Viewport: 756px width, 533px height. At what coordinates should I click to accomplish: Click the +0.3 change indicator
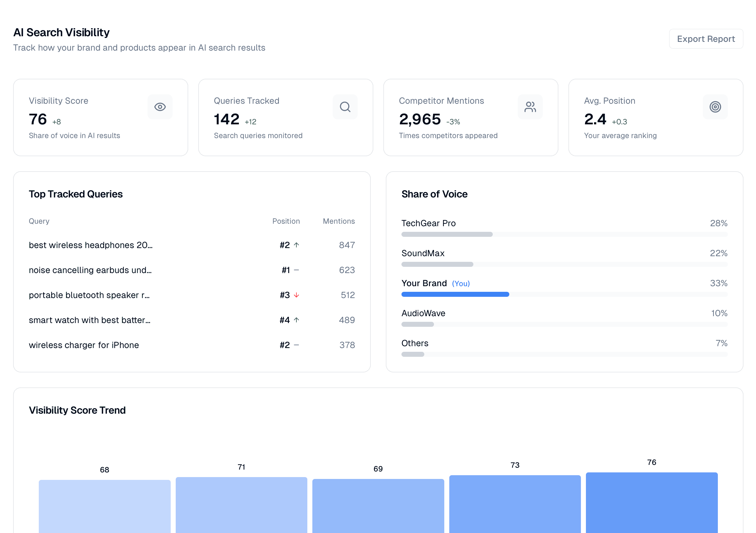tap(619, 122)
